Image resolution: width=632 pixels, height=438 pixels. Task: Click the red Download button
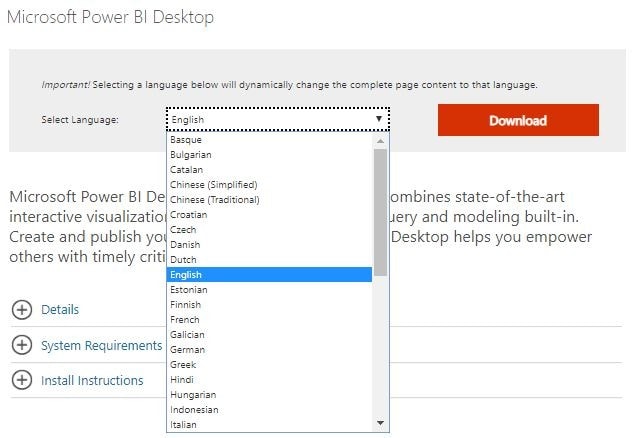pos(518,120)
